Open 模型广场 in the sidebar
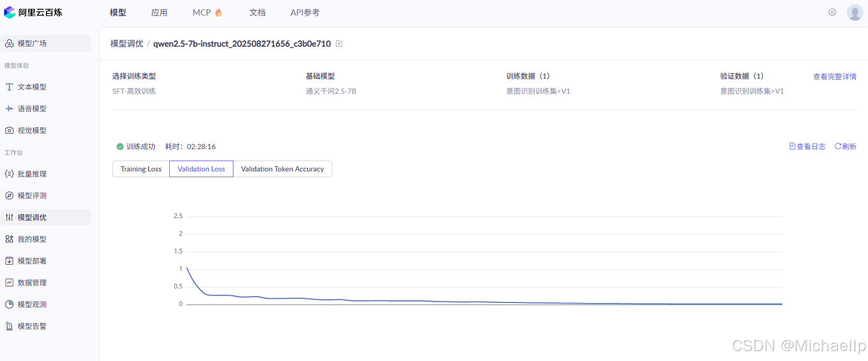 (x=46, y=44)
